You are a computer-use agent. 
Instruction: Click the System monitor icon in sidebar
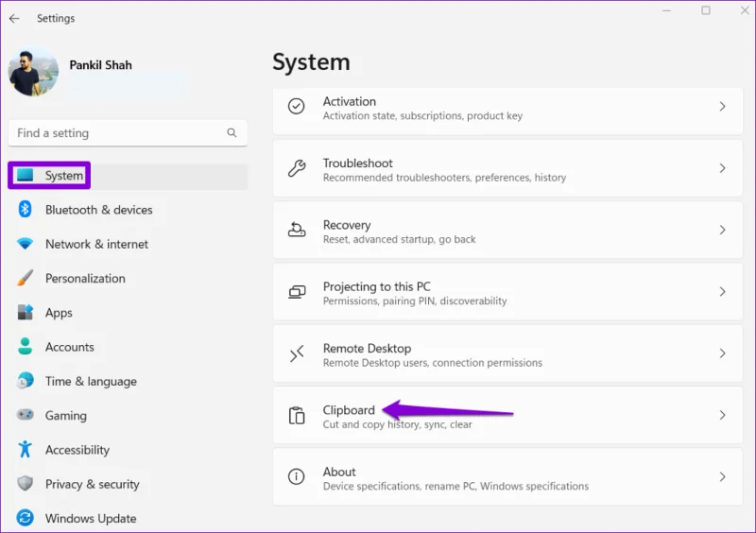(x=26, y=175)
